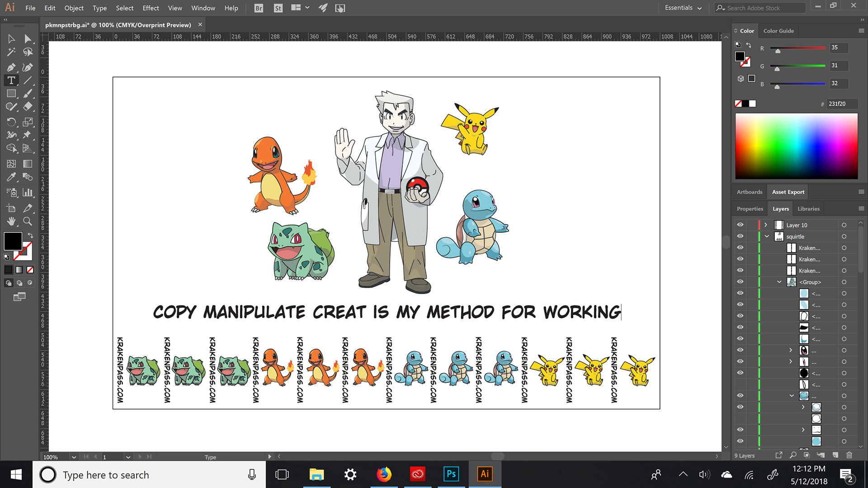This screenshot has height=488, width=868.
Task: Open the Essentials workspace dropdown
Action: (x=683, y=8)
